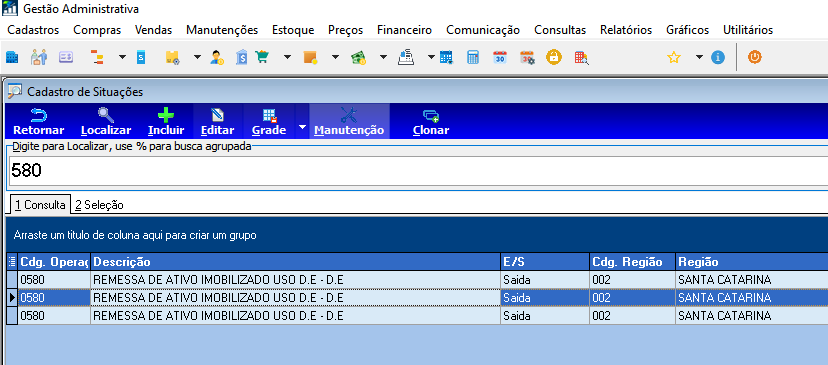Screen dimensions: 828x365
Task: Click the Retornar button
Action: coord(39,121)
